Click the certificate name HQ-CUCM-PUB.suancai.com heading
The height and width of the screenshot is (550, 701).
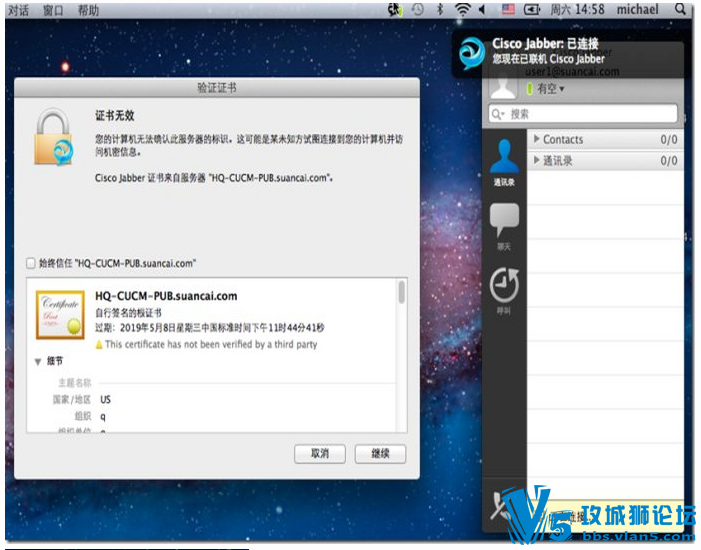[x=166, y=296]
